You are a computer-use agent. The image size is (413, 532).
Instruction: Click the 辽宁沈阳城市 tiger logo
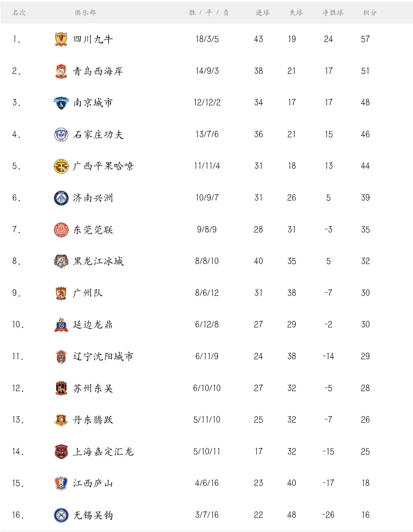point(61,357)
